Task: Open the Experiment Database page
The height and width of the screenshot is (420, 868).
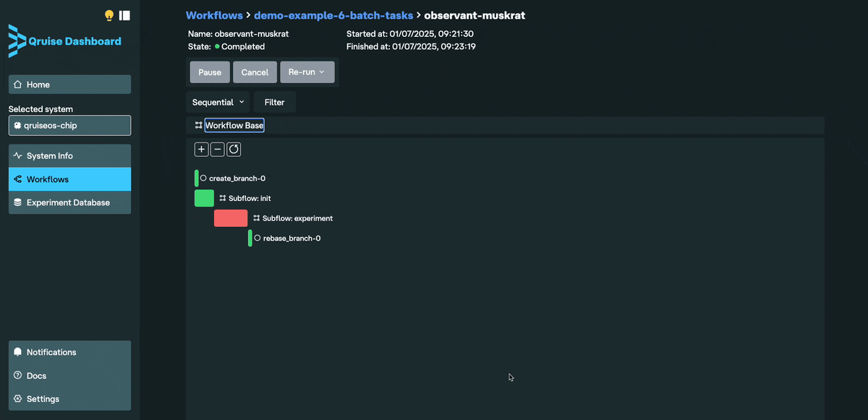Action: [69, 202]
